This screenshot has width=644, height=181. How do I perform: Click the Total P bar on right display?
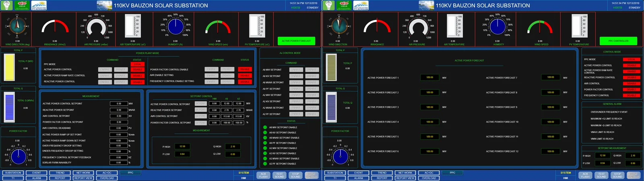tap(331, 68)
